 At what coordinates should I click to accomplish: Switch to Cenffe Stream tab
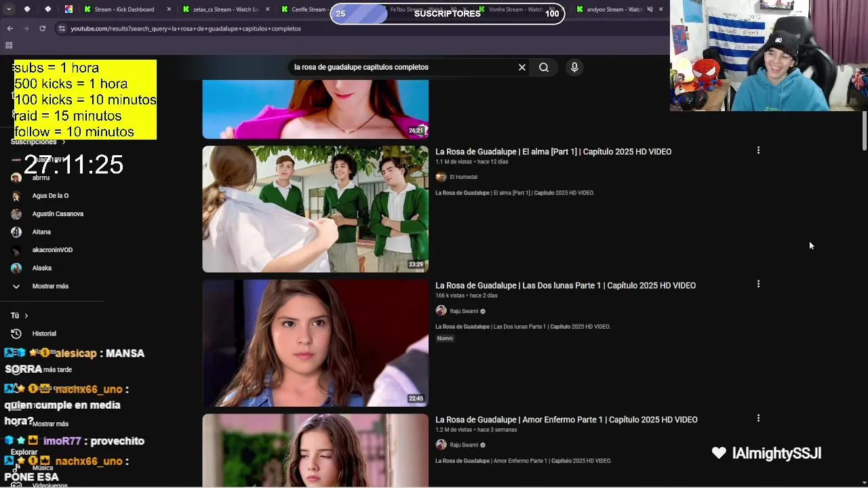coord(304,9)
